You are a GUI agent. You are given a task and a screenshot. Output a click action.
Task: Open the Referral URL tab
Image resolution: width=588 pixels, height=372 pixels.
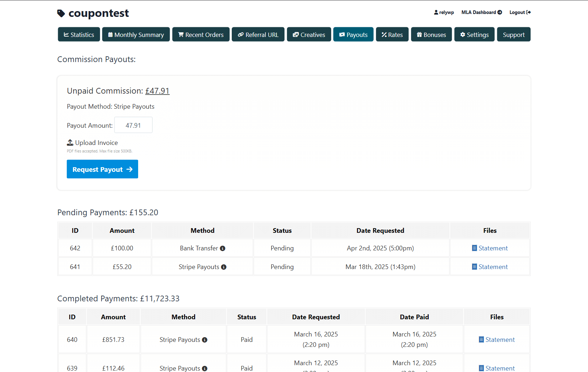pos(258,34)
